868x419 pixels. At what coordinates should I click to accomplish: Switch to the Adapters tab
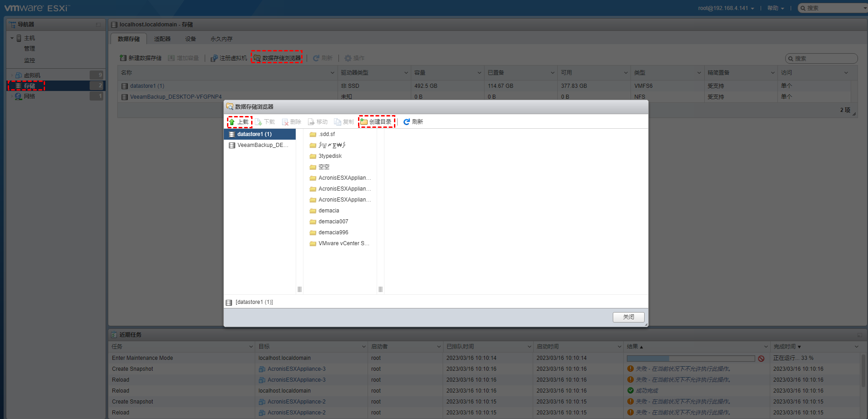162,39
